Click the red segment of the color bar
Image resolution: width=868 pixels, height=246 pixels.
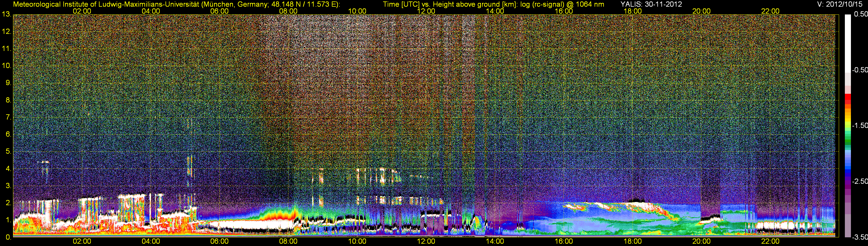click(x=848, y=97)
